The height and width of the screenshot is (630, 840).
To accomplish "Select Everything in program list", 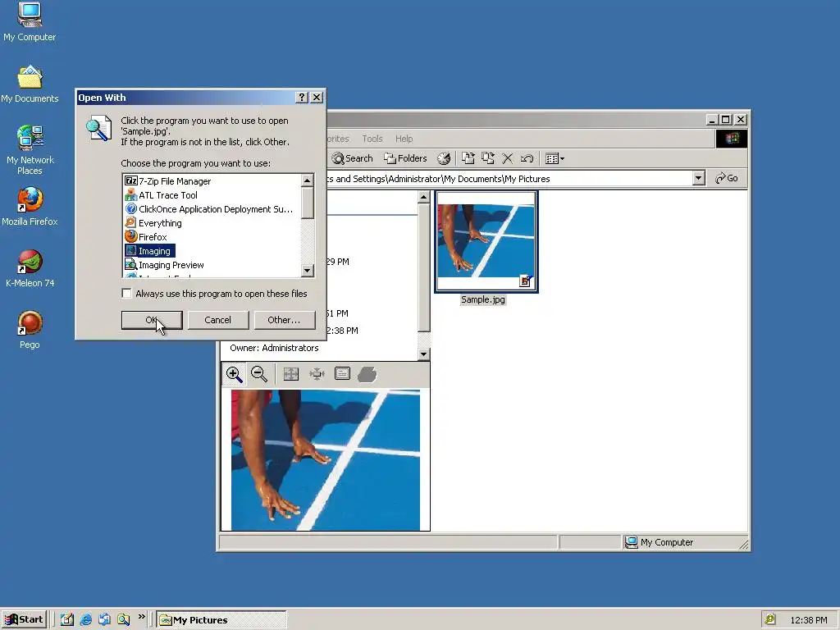I will pyautogui.click(x=153, y=223).
